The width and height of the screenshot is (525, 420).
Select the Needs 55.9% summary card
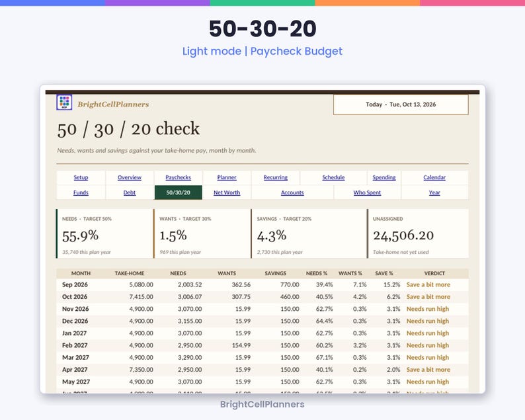click(104, 233)
